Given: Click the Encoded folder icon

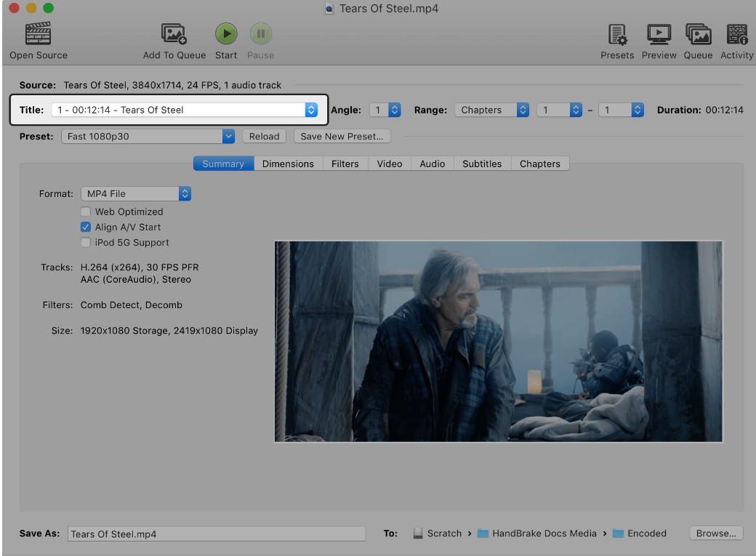Looking at the screenshot, I should [x=618, y=533].
